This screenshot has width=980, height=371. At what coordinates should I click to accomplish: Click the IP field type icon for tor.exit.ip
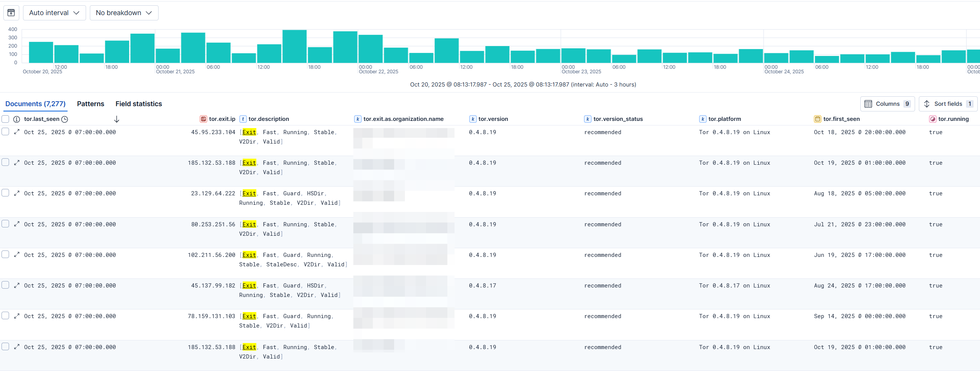(203, 119)
